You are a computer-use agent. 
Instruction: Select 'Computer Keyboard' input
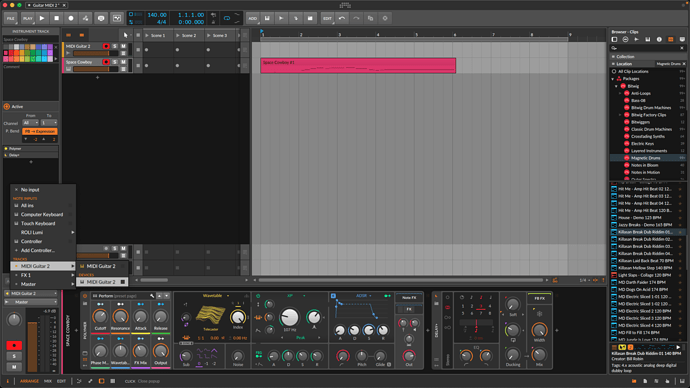pos(43,215)
